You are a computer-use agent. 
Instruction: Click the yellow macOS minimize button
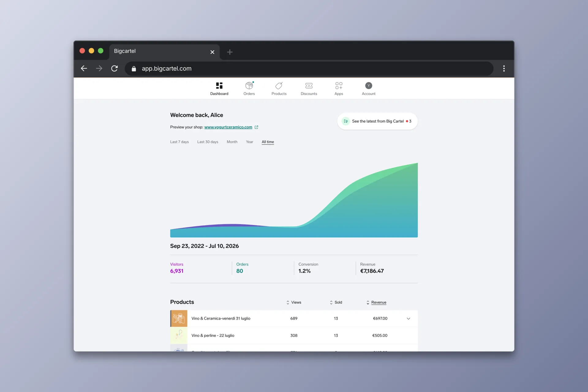[91, 51]
